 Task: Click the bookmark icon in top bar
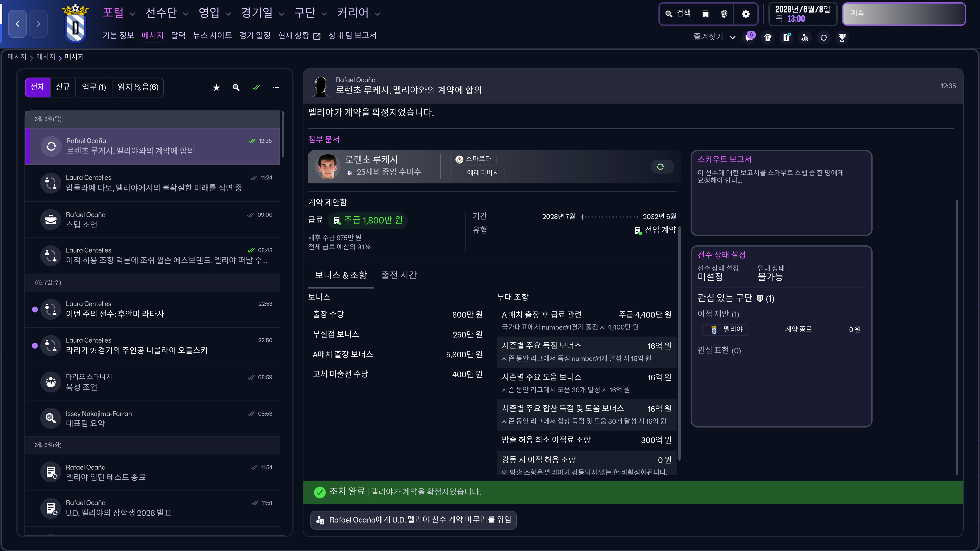(x=705, y=15)
